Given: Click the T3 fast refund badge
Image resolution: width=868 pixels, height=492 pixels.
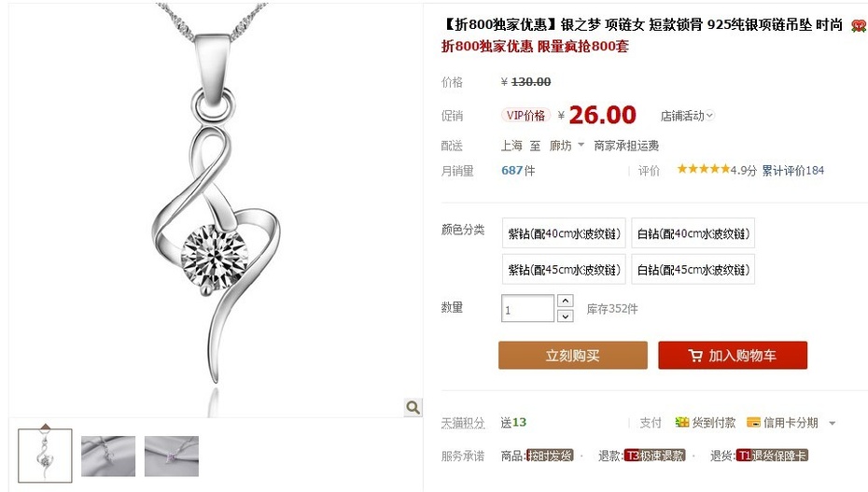Looking at the screenshot, I should 654,456.
